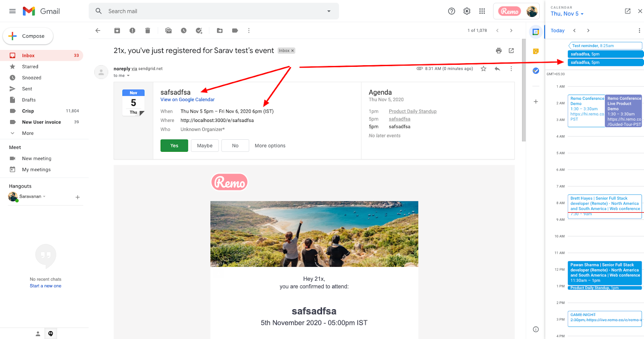This screenshot has width=644, height=339.
Task: Snooze this email with clock icon
Action: click(x=184, y=31)
